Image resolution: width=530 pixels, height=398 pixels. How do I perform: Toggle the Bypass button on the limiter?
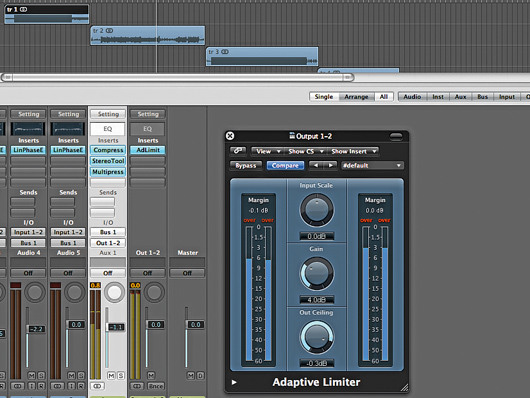(246, 165)
